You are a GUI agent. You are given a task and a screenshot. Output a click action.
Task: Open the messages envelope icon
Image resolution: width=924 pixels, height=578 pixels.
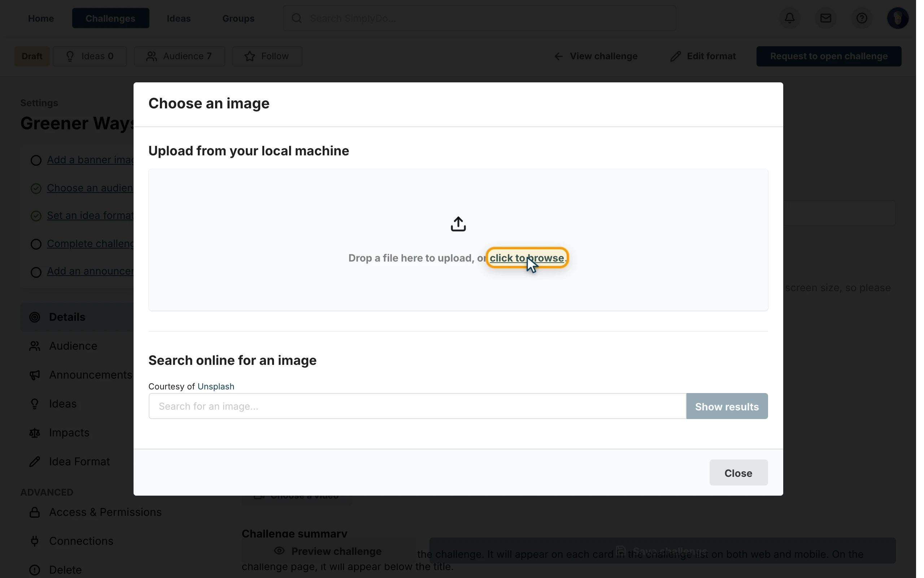tap(825, 18)
